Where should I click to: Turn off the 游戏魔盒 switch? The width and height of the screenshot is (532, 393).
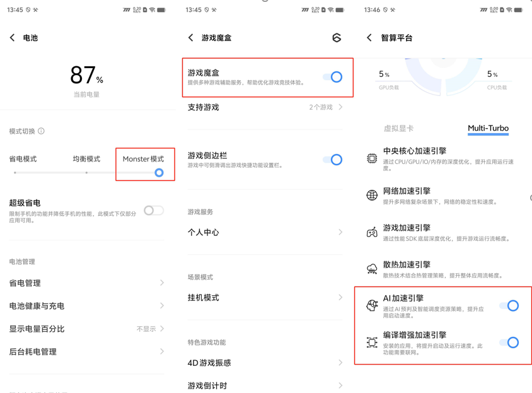pyautogui.click(x=332, y=77)
